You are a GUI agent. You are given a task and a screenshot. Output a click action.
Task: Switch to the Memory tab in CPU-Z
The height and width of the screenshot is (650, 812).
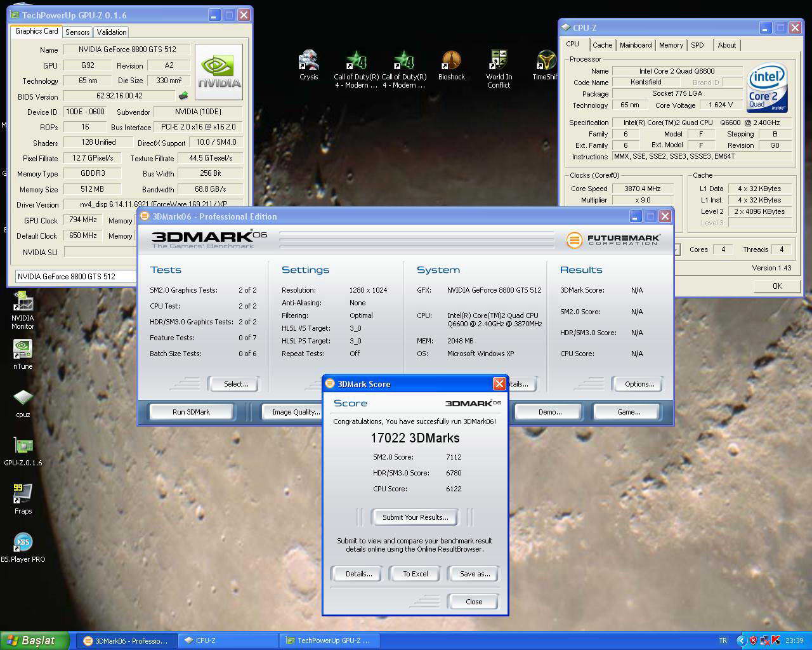tap(671, 45)
